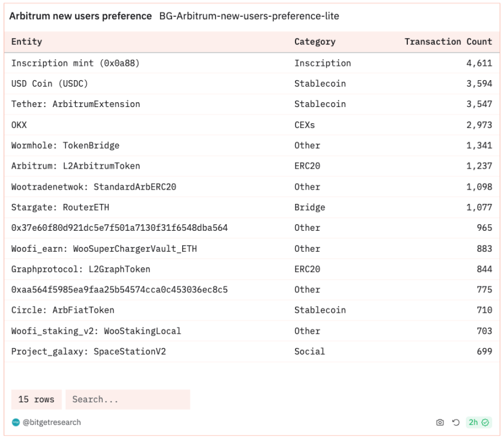This screenshot has width=504, height=440.
Task: Click the Stargate: RouterETH entity
Action: coord(60,207)
